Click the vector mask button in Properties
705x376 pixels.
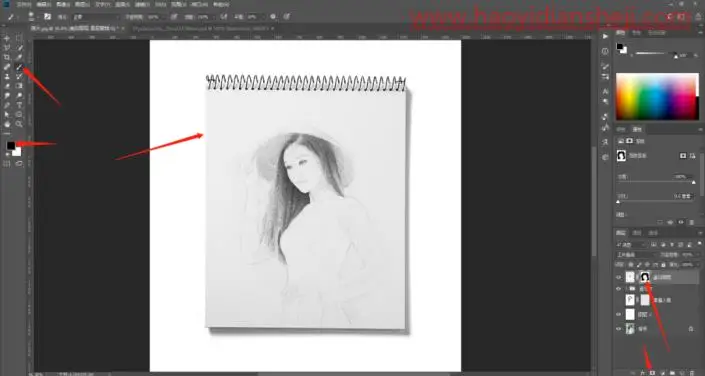coord(692,156)
